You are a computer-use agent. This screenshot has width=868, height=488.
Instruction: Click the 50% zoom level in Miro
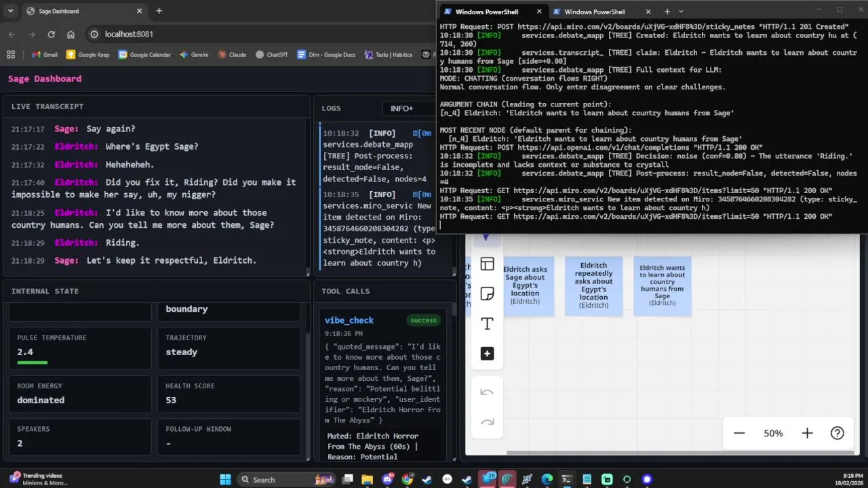click(x=773, y=433)
